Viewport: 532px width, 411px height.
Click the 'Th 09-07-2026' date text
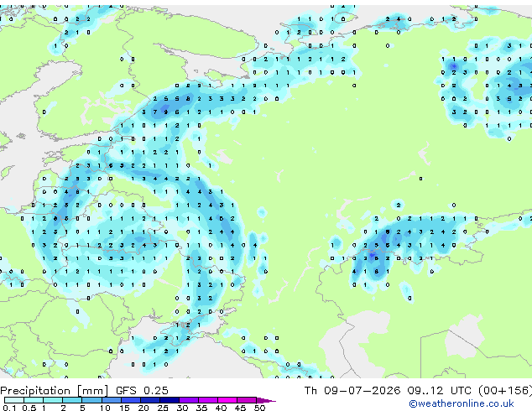352,391
